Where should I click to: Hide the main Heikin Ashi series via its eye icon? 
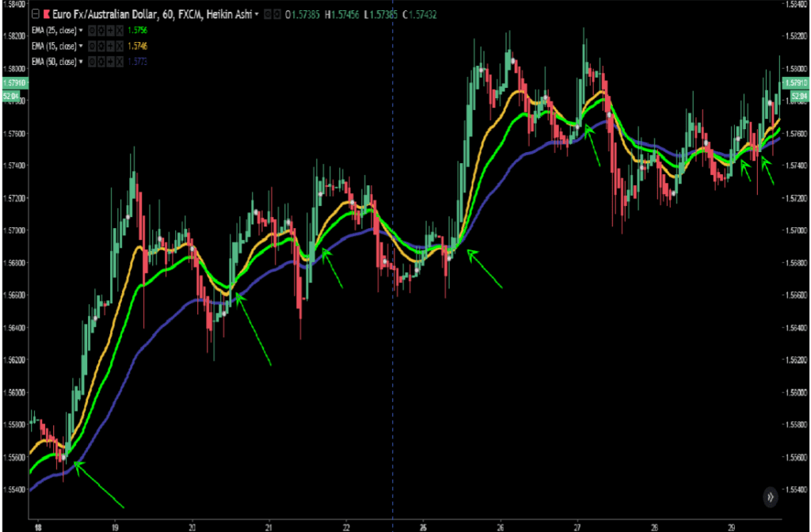[266, 14]
